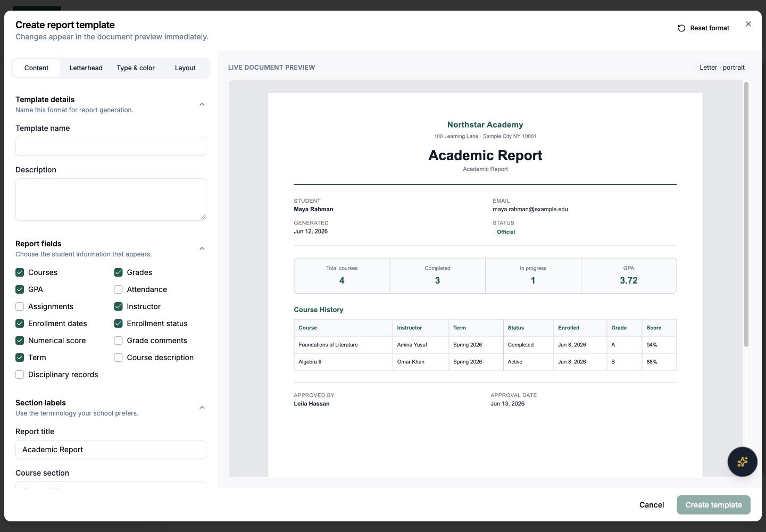The width and height of the screenshot is (766, 532).
Task: Click the Description text area
Action: [111, 199]
